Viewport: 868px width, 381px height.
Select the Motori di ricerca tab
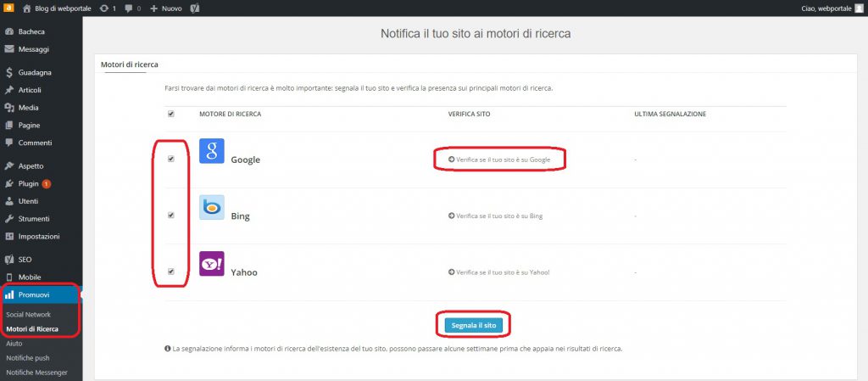point(129,64)
